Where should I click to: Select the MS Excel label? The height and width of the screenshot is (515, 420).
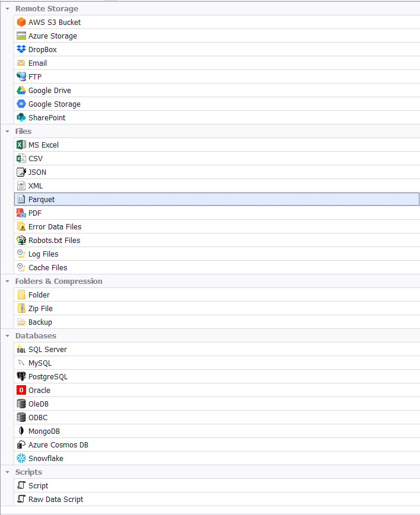click(x=43, y=145)
